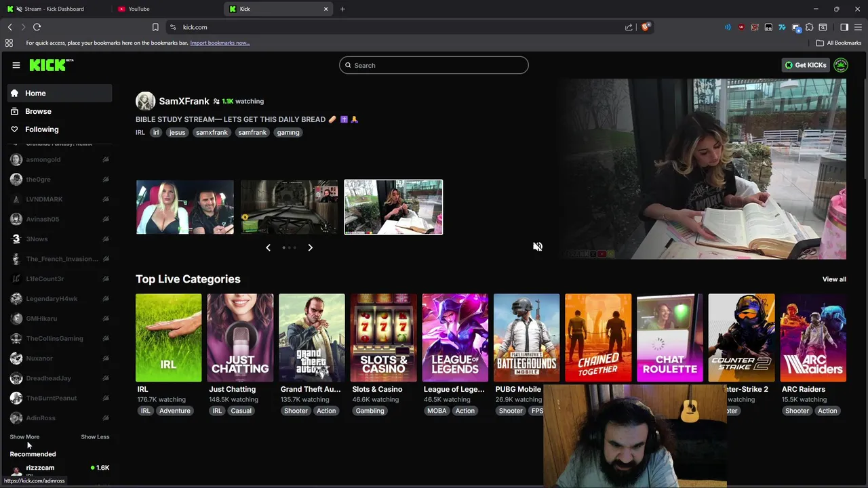Screen dimensions: 868x488
Task: Select the first carousel thumbnail with couple
Action: (x=185, y=207)
